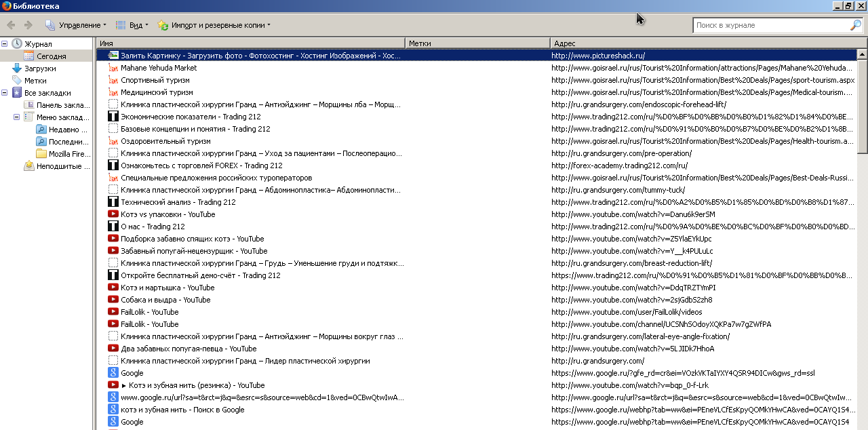Click the Все закладки star icon

[17, 93]
